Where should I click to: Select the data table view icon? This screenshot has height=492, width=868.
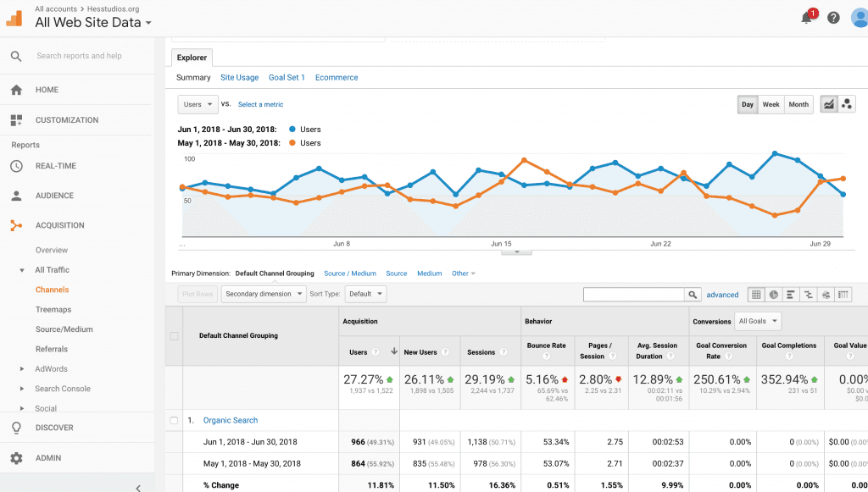[x=756, y=295]
